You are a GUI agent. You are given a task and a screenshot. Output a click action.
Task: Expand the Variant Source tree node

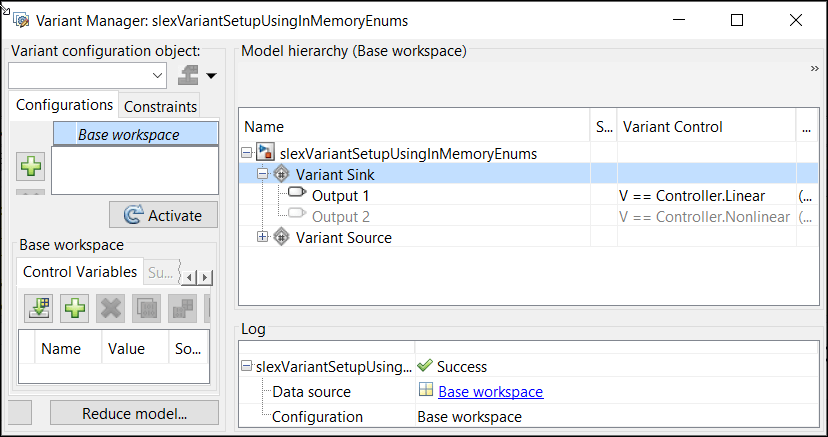(x=264, y=237)
